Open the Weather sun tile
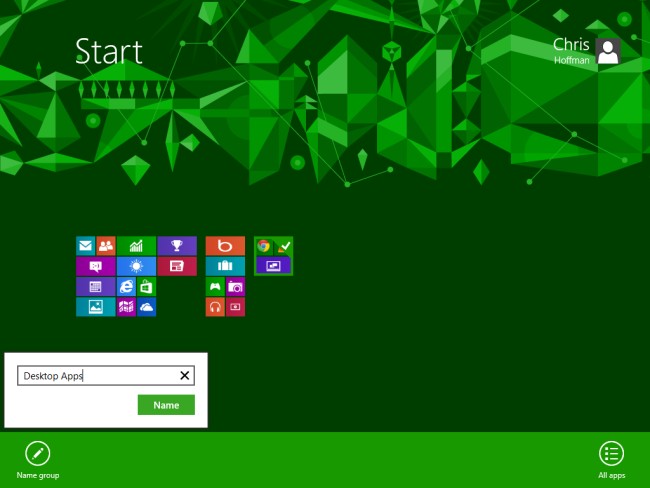650x488 pixels. point(136,266)
